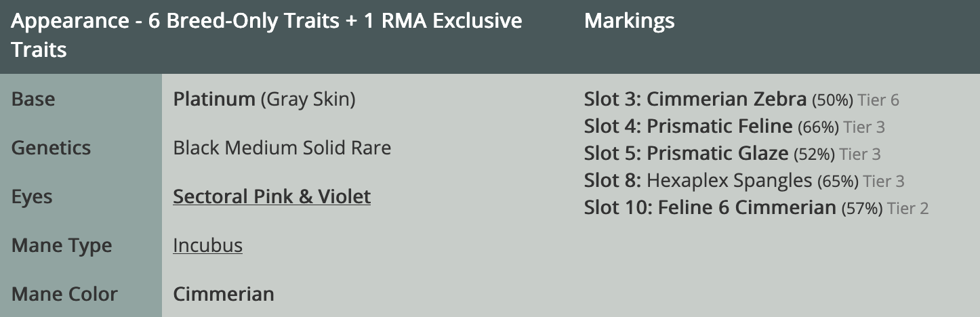980x317 pixels.
Task: Select the Mane Type row label
Action: coord(62,245)
